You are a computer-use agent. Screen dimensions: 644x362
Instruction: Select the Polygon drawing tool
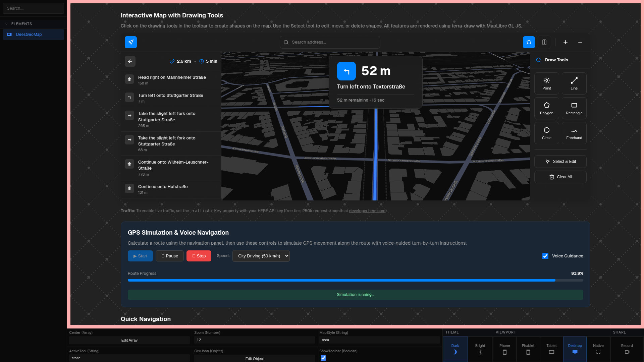(546, 108)
